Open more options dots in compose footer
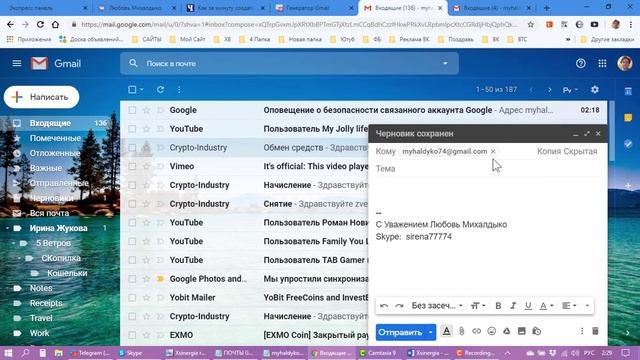 [x=582, y=331]
